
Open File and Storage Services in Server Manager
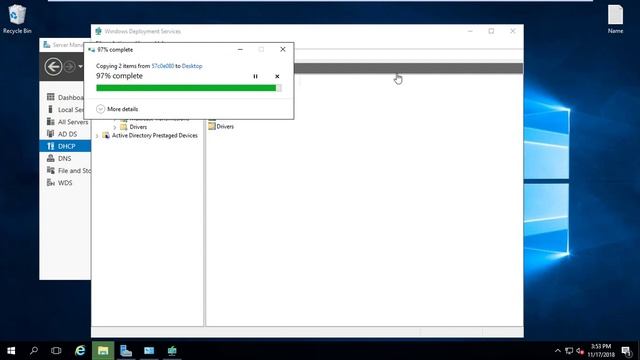point(65,171)
